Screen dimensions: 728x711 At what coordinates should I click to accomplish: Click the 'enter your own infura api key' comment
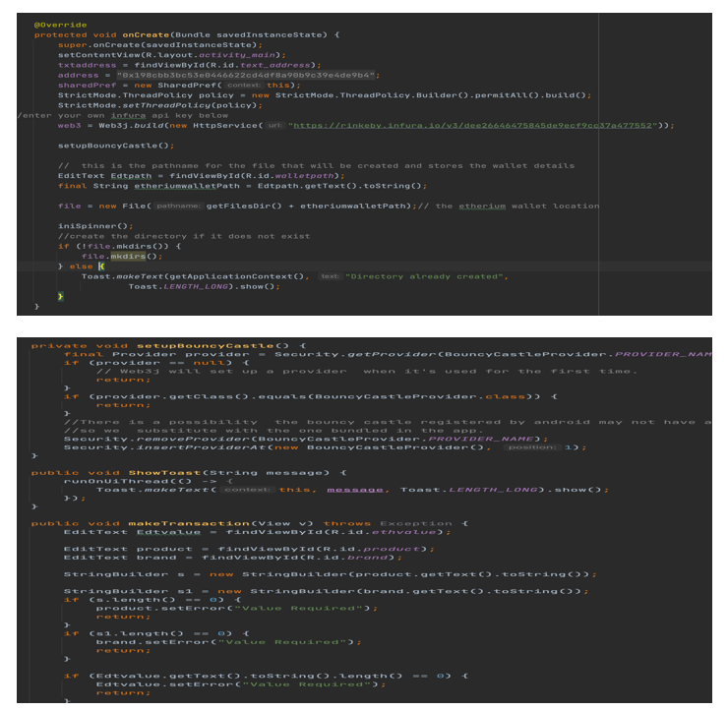(123, 116)
